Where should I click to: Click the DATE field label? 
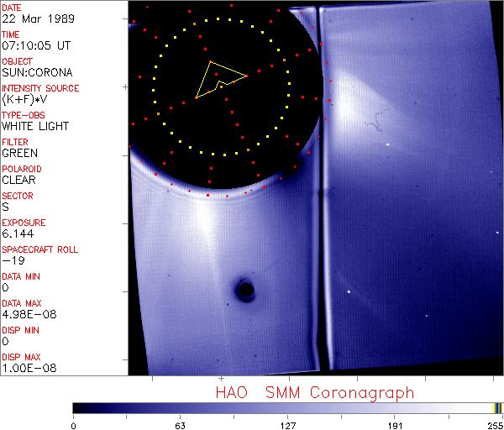12,8
